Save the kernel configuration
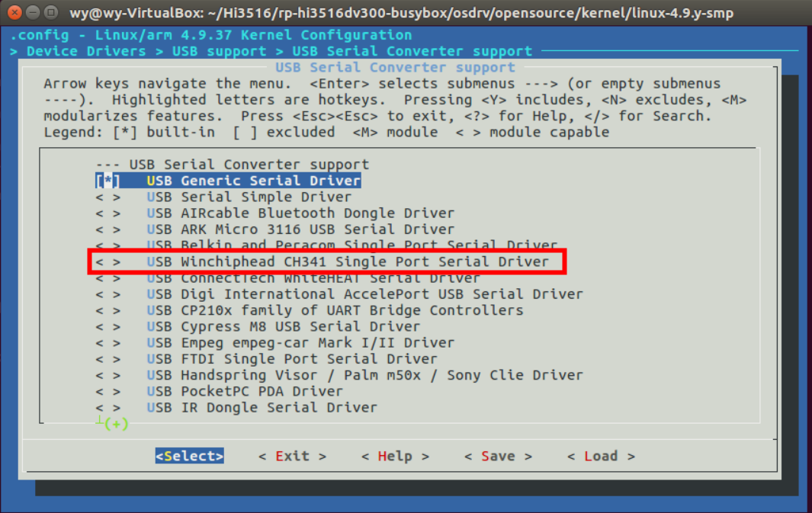 point(498,456)
